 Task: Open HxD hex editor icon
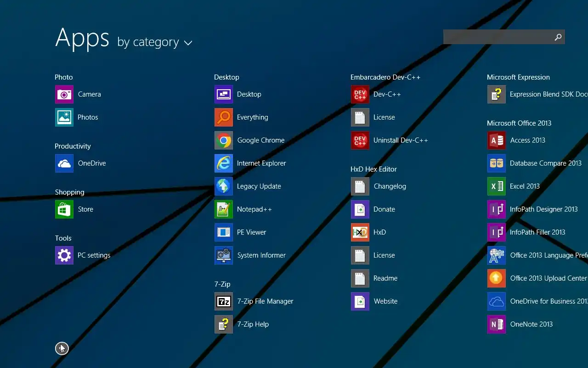point(360,232)
